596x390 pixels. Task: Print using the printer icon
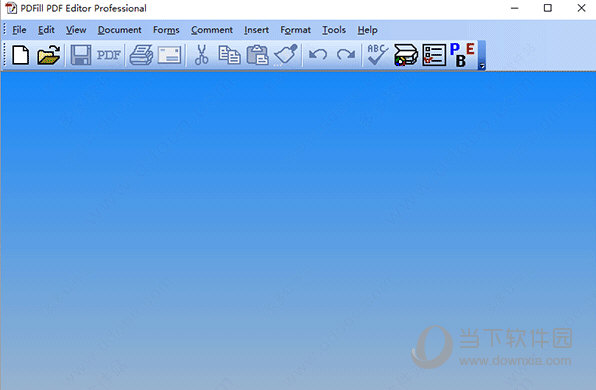[x=141, y=55]
